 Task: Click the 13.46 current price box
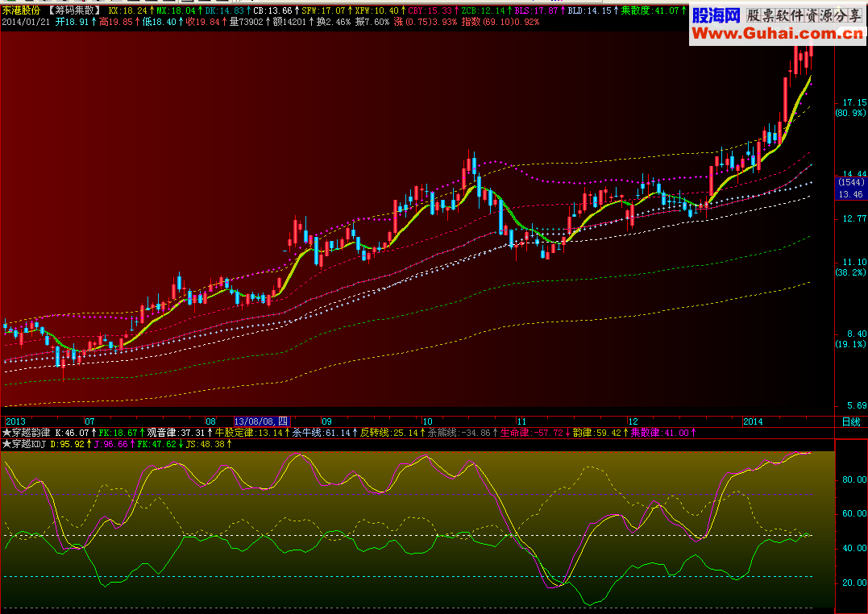[850, 194]
